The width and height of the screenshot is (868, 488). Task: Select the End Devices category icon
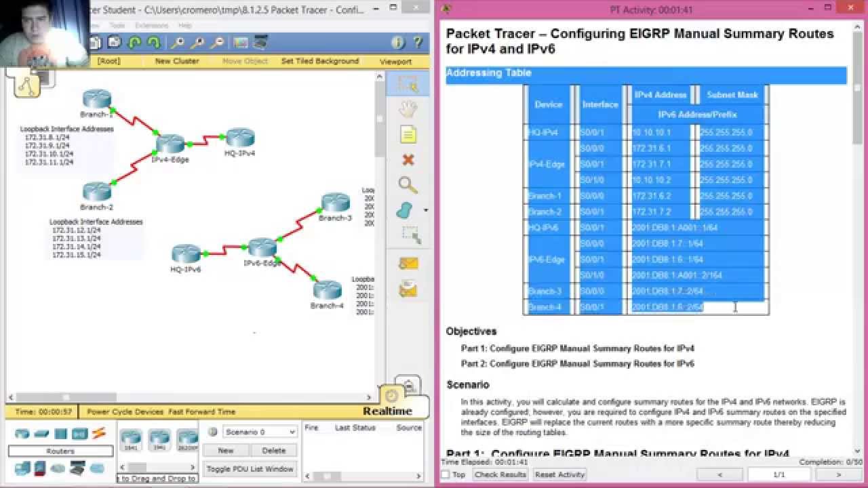[x=22, y=468]
